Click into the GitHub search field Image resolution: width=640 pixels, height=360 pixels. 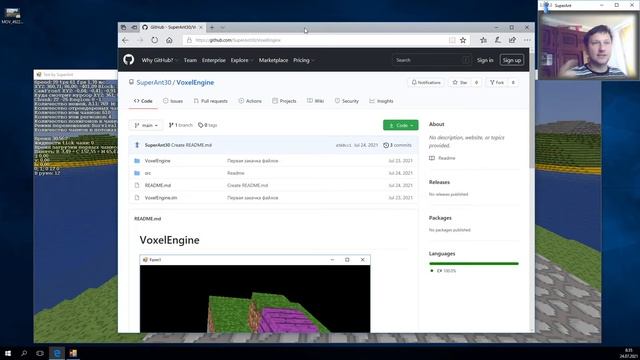point(431,60)
